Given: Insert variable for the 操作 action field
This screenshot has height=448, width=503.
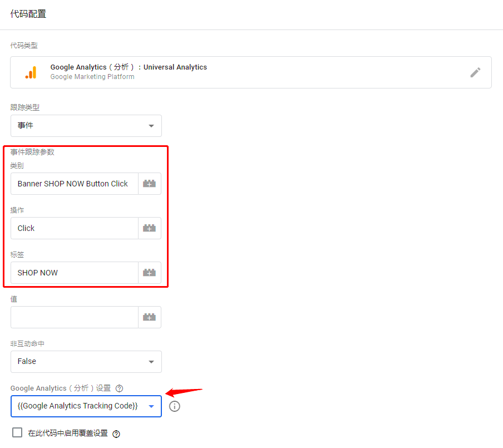Looking at the screenshot, I should click(x=149, y=228).
